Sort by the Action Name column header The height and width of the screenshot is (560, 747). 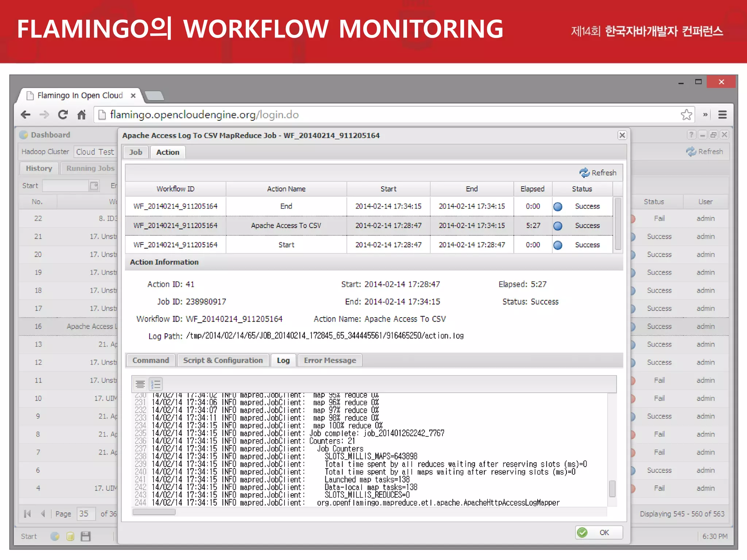tap(286, 189)
